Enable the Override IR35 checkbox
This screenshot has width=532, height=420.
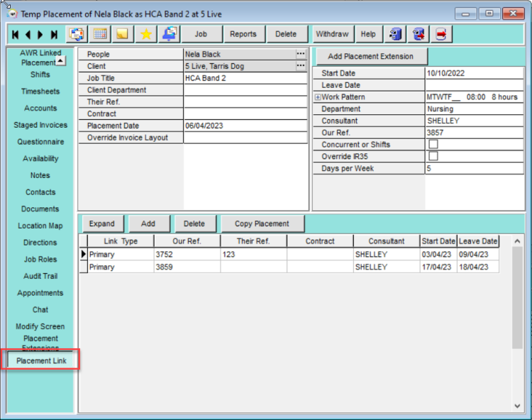pos(433,156)
